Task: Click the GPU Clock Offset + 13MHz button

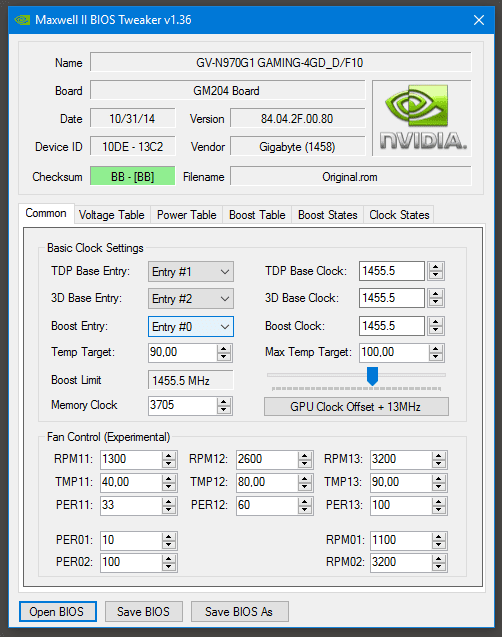Action: pos(356,407)
